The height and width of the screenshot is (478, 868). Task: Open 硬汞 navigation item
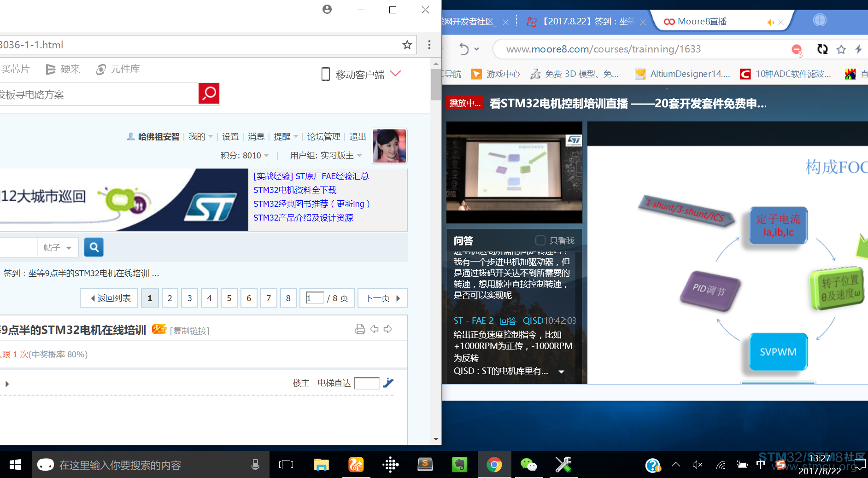[63, 69]
